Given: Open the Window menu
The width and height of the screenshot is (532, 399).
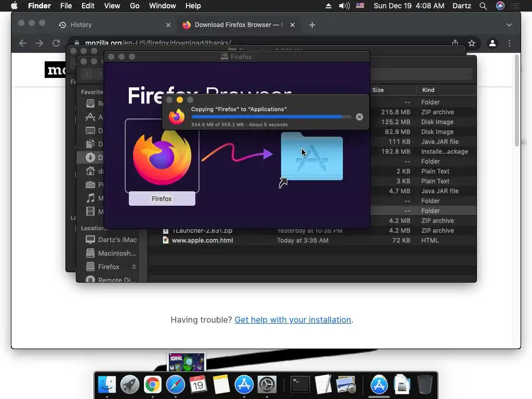Looking at the screenshot, I should [x=163, y=6].
